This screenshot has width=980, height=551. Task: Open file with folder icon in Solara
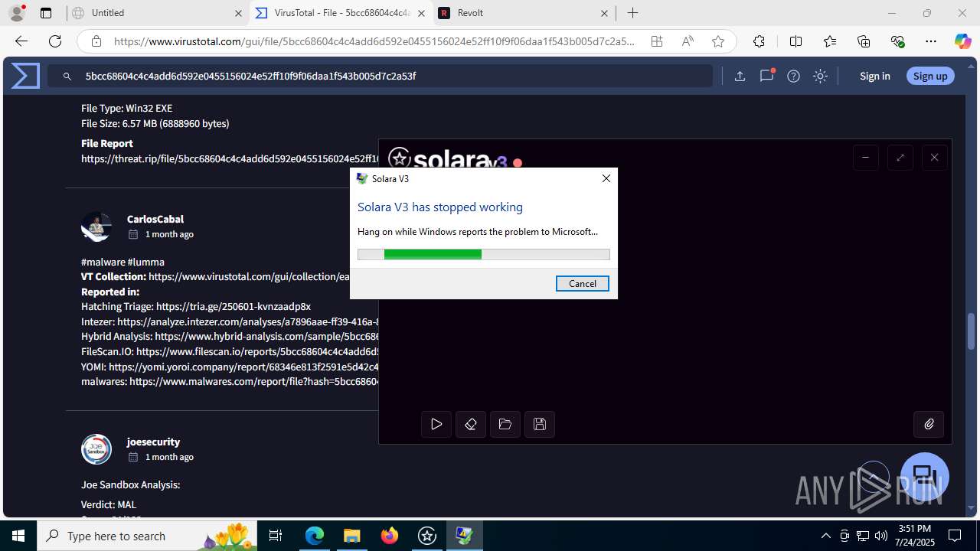(x=505, y=424)
